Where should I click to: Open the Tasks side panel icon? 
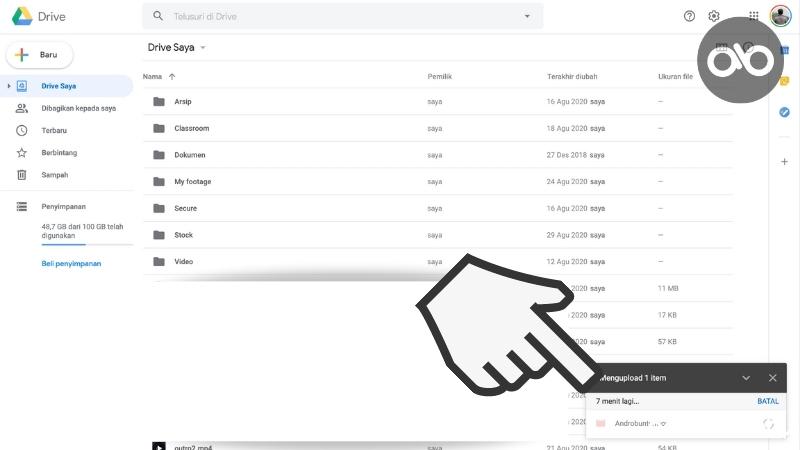[x=784, y=112]
